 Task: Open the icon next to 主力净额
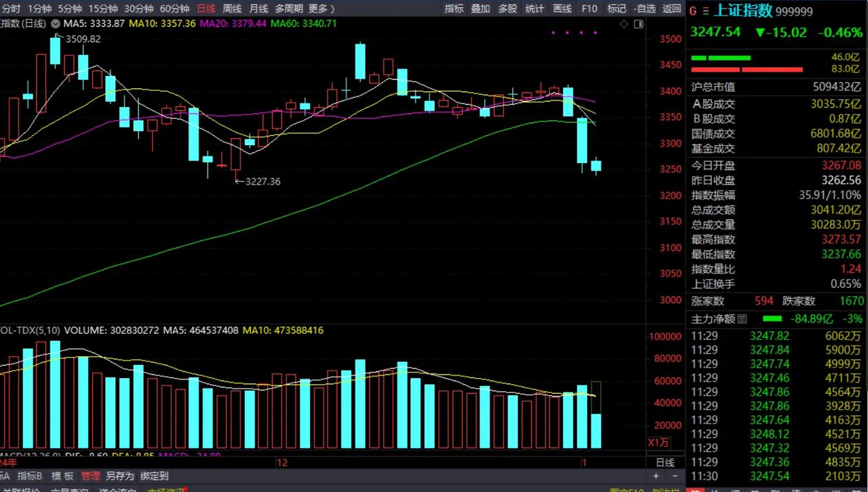point(742,319)
